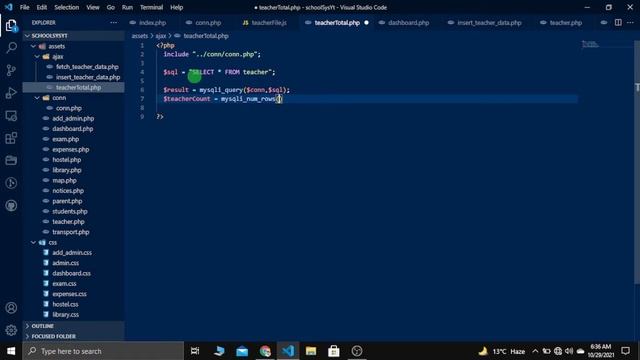
Task: Open the Help menu
Action: point(176,7)
